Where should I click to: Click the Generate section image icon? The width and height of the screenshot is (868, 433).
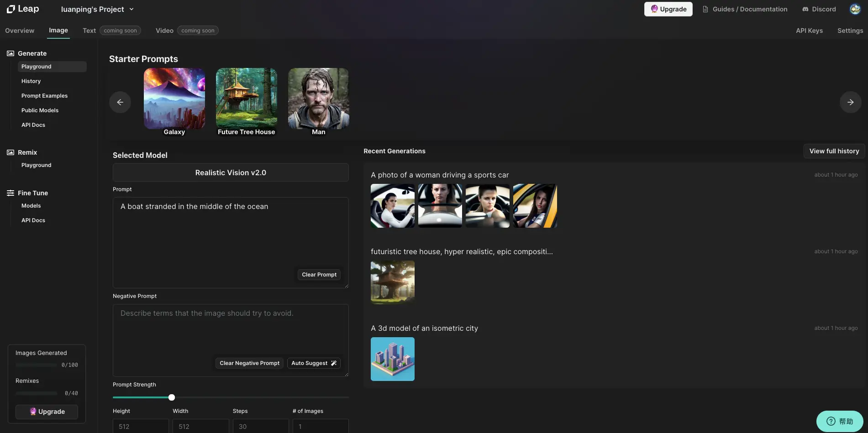[11, 53]
